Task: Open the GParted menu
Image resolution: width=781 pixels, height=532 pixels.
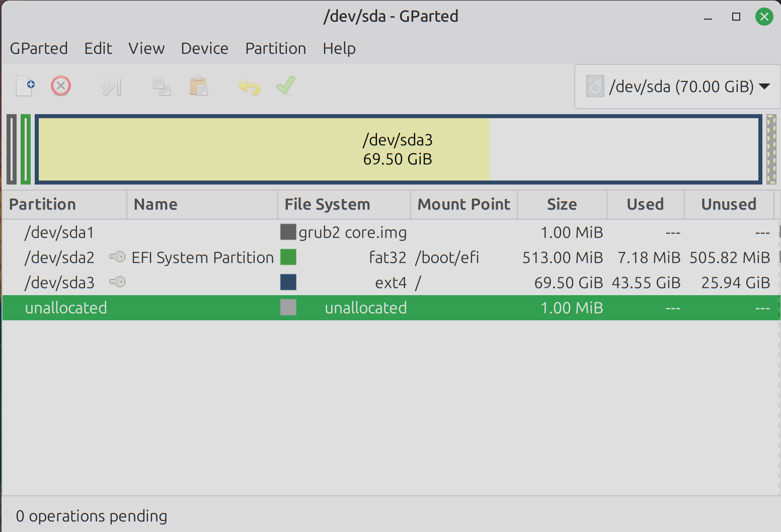Action: 39,48
